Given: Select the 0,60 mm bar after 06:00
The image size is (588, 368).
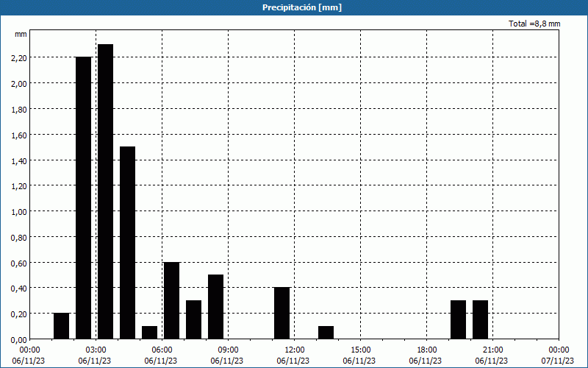Looking at the screenshot, I should tap(172, 300).
